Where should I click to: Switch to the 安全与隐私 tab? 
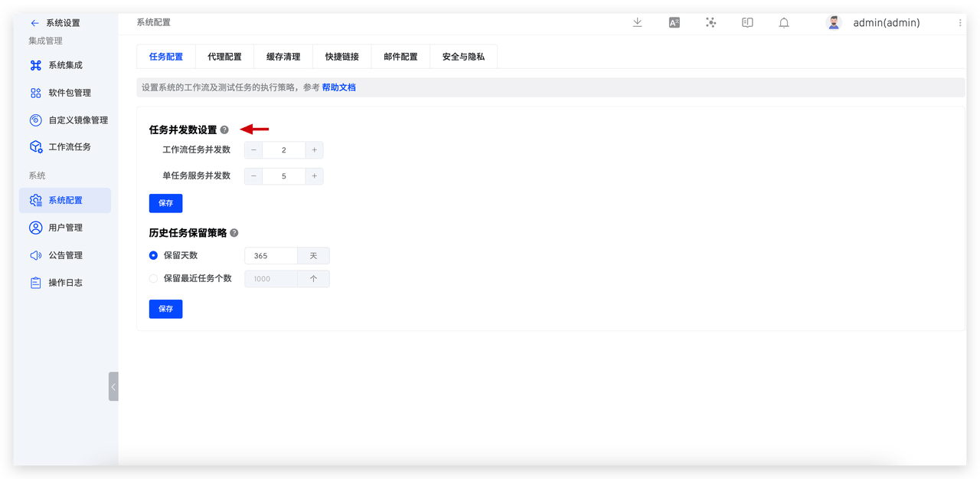463,57
